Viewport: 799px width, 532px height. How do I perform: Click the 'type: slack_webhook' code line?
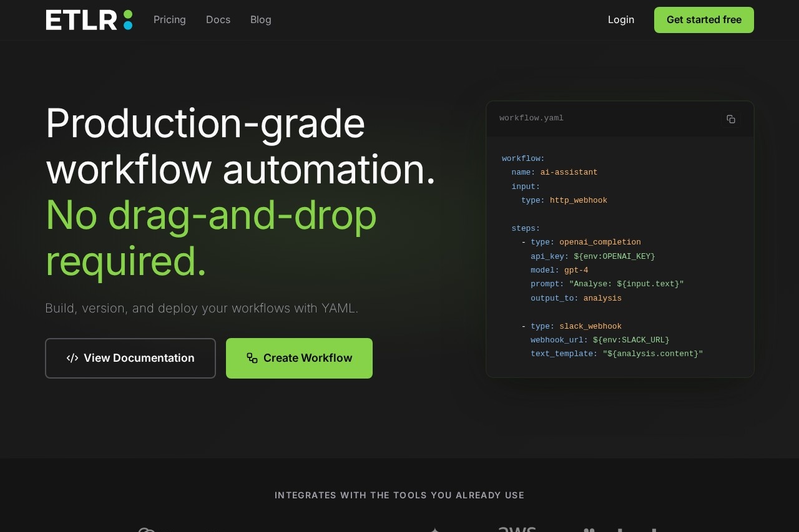click(x=576, y=326)
